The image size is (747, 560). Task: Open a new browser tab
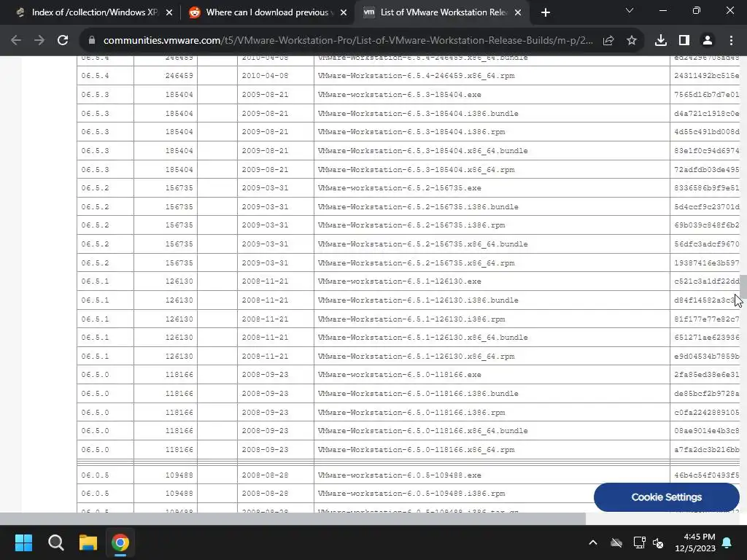pyautogui.click(x=546, y=12)
